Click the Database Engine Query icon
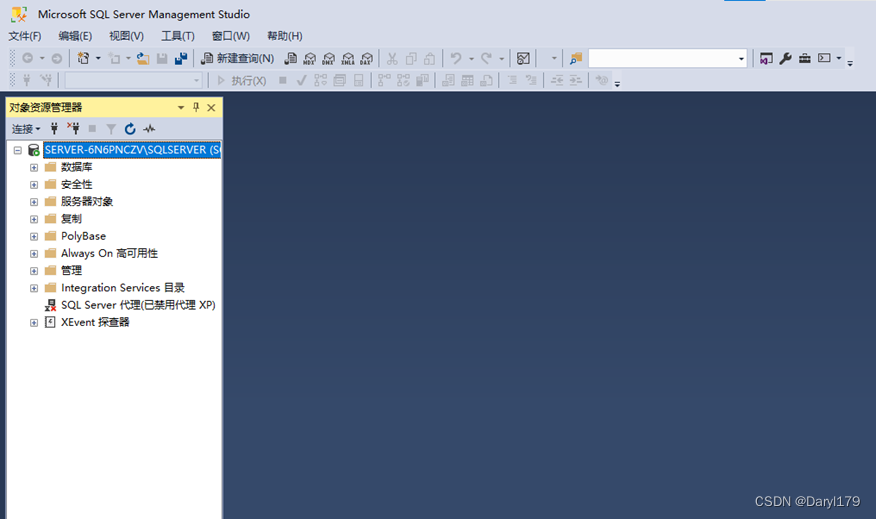This screenshot has height=519, width=876. click(x=291, y=58)
